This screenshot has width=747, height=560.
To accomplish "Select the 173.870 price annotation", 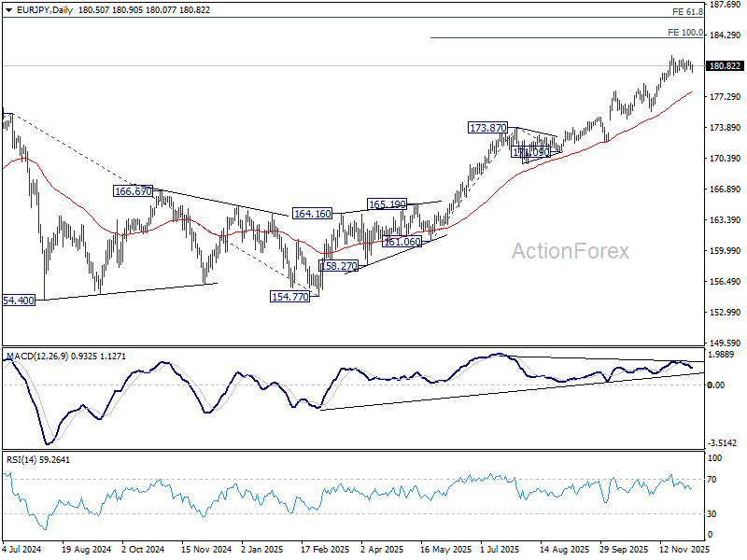I will tap(488, 128).
